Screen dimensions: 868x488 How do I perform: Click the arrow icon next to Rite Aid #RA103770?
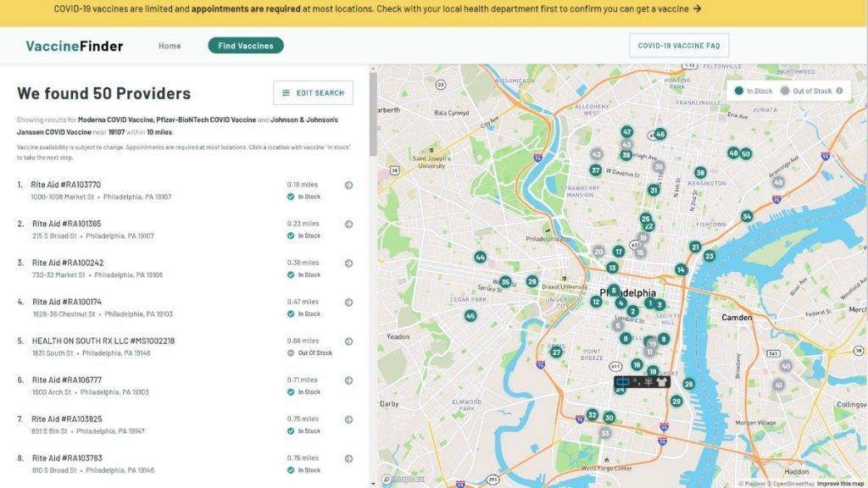[x=348, y=185]
